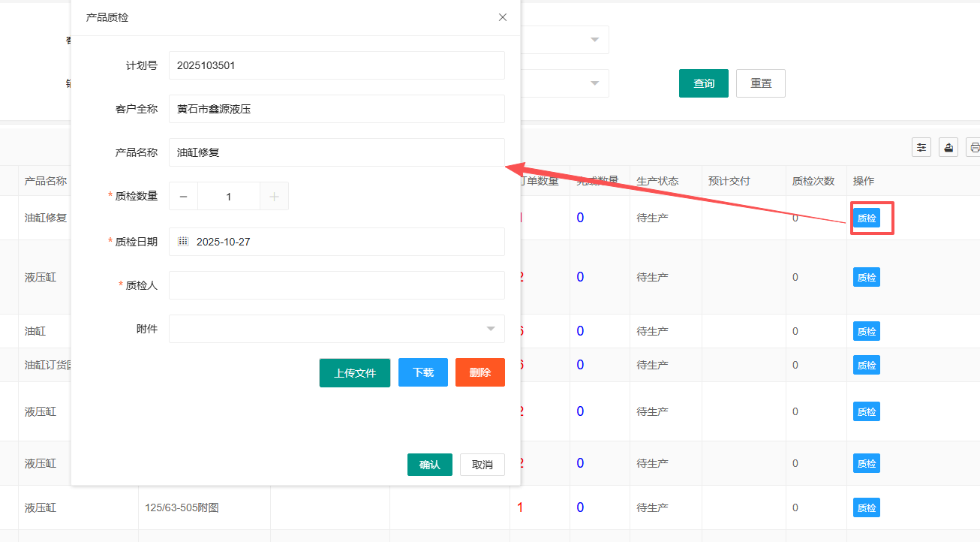Click 质检 button in the 油缸修复 row

click(x=866, y=218)
